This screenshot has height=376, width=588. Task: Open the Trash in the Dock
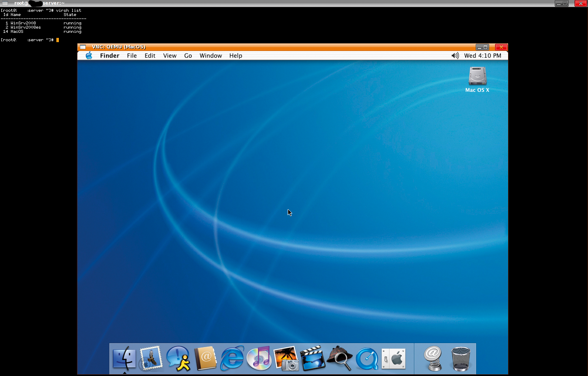461,359
